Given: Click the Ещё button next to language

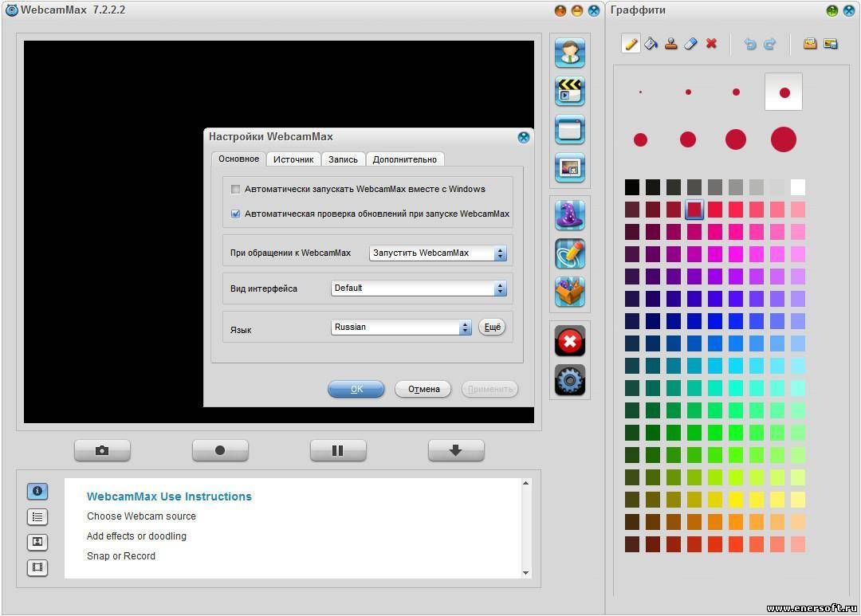Looking at the screenshot, I should coord(492,328).
